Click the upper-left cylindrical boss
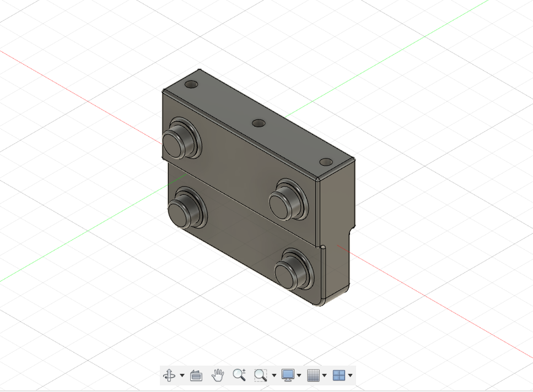 [182, 140]
